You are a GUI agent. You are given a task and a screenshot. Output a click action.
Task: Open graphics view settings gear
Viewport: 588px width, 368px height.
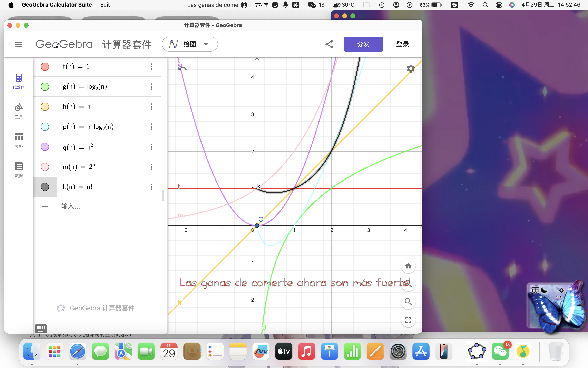411,69
